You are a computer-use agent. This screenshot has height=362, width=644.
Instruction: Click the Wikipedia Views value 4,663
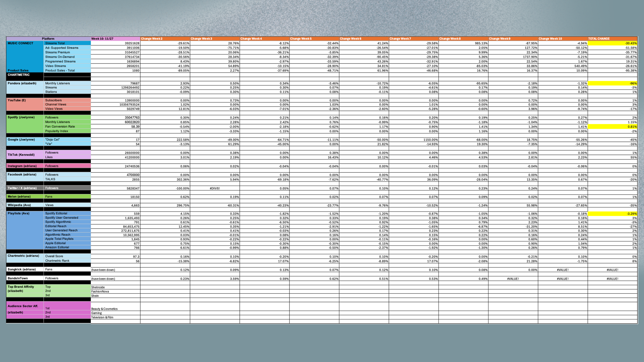[x=115, y=205]
